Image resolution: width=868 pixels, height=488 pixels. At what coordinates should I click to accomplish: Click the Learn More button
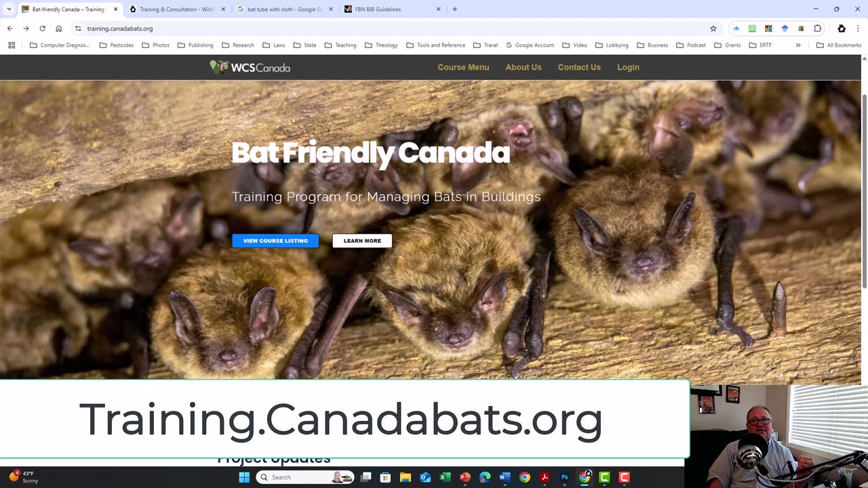pos(362,241)
